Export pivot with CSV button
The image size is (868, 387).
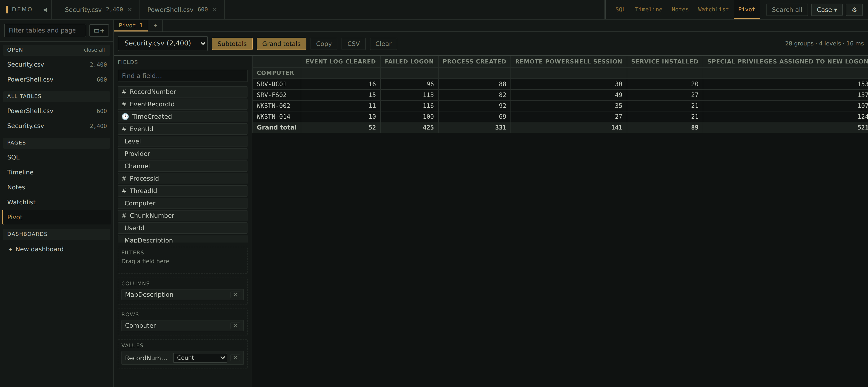pyautogui.click(x=353, y=44)
